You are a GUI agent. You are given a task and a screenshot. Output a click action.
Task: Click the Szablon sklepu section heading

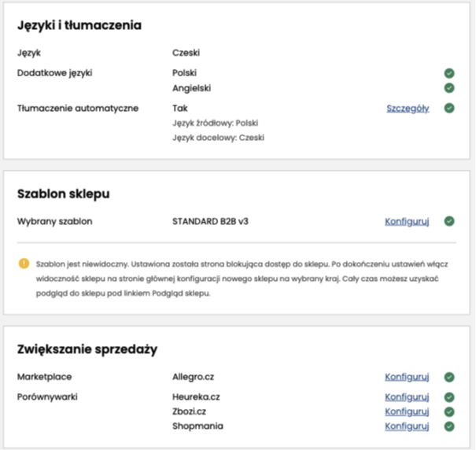click(63, 194)
